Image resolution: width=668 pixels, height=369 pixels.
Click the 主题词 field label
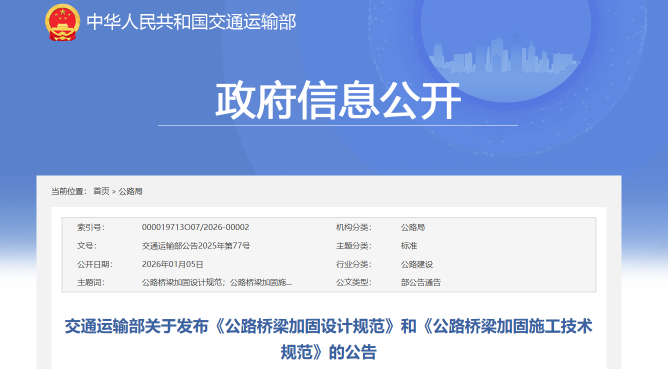[91, 282]
